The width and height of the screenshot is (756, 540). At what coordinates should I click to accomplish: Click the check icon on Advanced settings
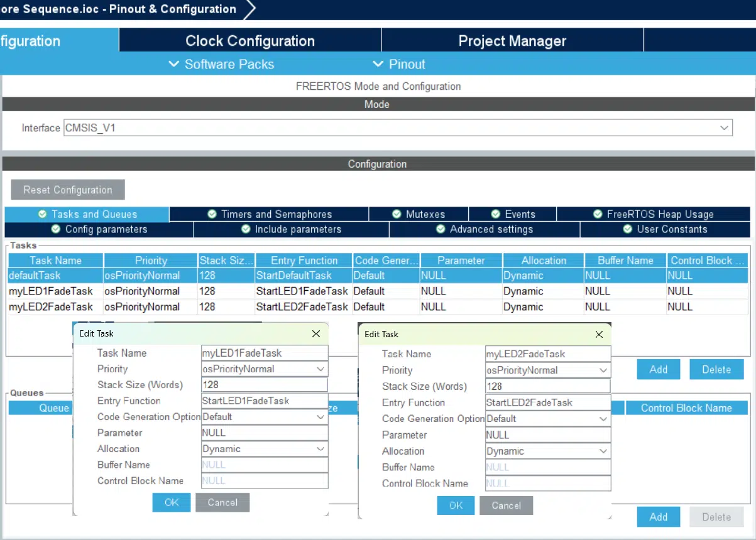coord(441,229)
